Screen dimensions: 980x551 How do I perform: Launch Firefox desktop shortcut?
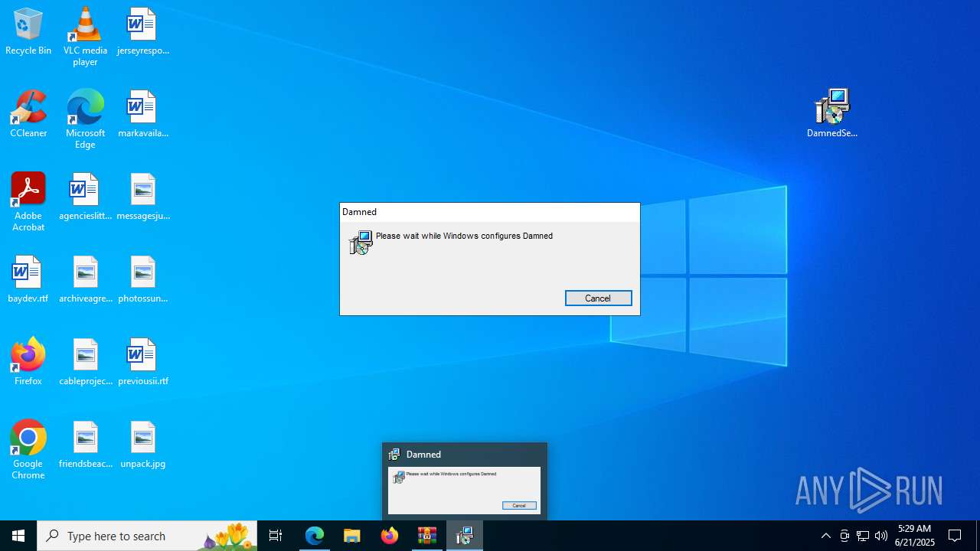(x=28, y=363)
